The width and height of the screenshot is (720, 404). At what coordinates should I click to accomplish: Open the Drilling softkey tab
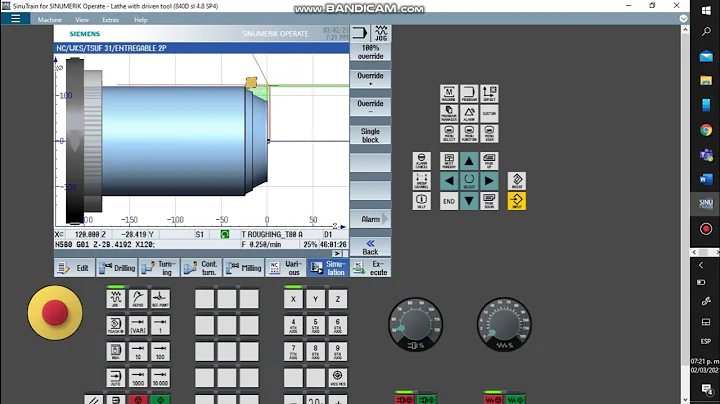pyautogui.click(x=117, y=268)
